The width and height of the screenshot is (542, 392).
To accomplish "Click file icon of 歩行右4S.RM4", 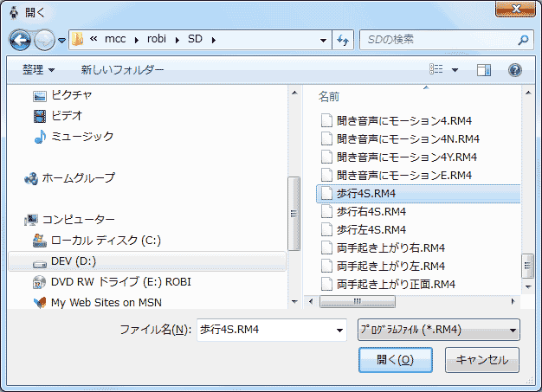I will tap(326, 211).
